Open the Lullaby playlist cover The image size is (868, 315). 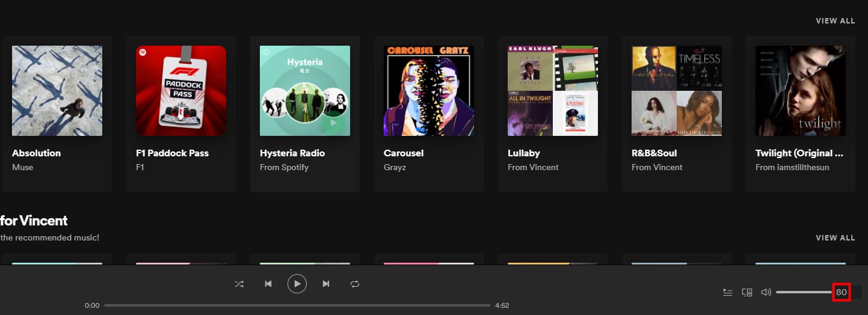coord(553,91)
